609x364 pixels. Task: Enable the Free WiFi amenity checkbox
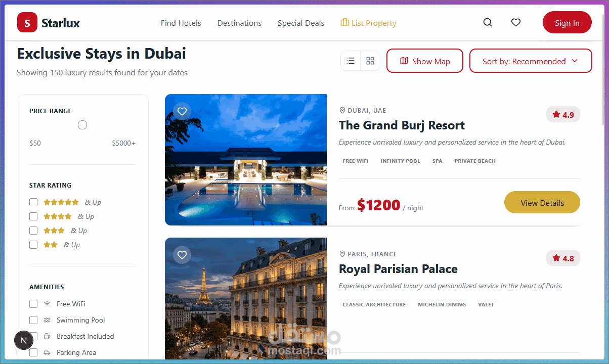[33, 304]
